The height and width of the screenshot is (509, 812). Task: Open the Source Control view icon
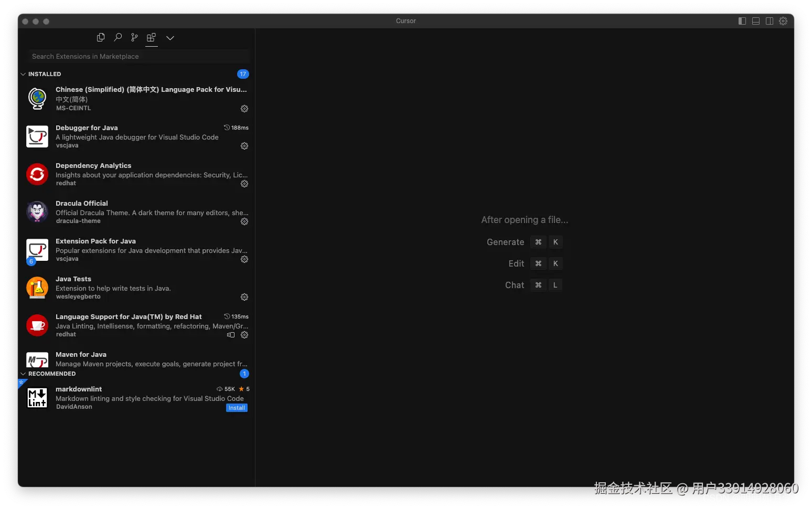[x=135, y=37]
